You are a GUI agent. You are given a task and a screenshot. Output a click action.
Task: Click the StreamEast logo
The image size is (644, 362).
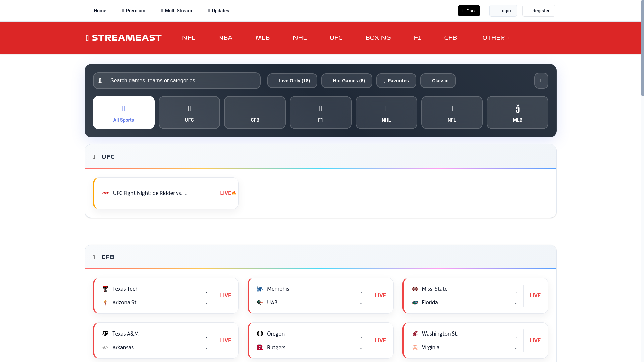pyautogui.click(x=124, y=38)
